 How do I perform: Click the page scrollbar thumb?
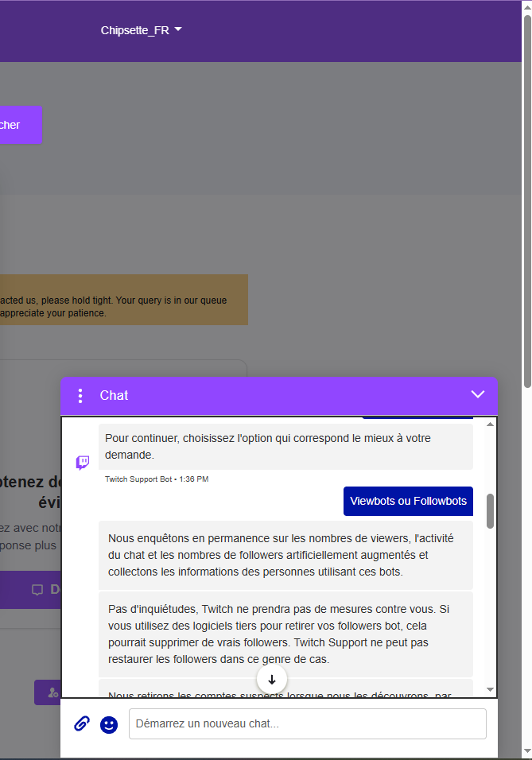click(527, 201)
